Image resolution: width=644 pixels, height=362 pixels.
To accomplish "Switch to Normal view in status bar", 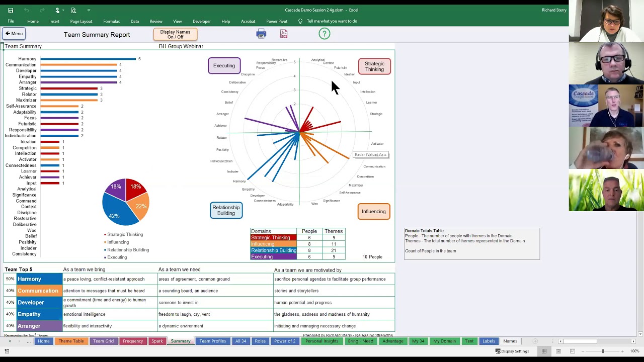I will (544, 351).
